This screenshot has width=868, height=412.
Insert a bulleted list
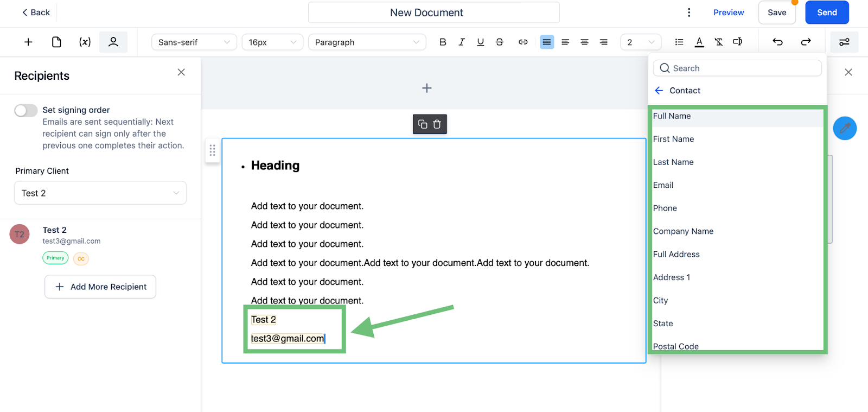679,42
